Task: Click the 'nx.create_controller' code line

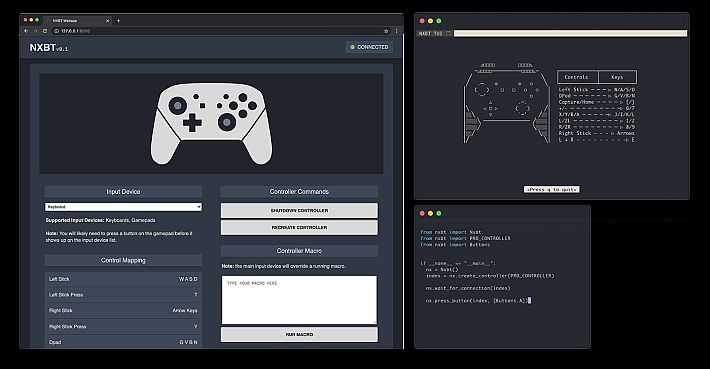Action: [x=489, y=276]
